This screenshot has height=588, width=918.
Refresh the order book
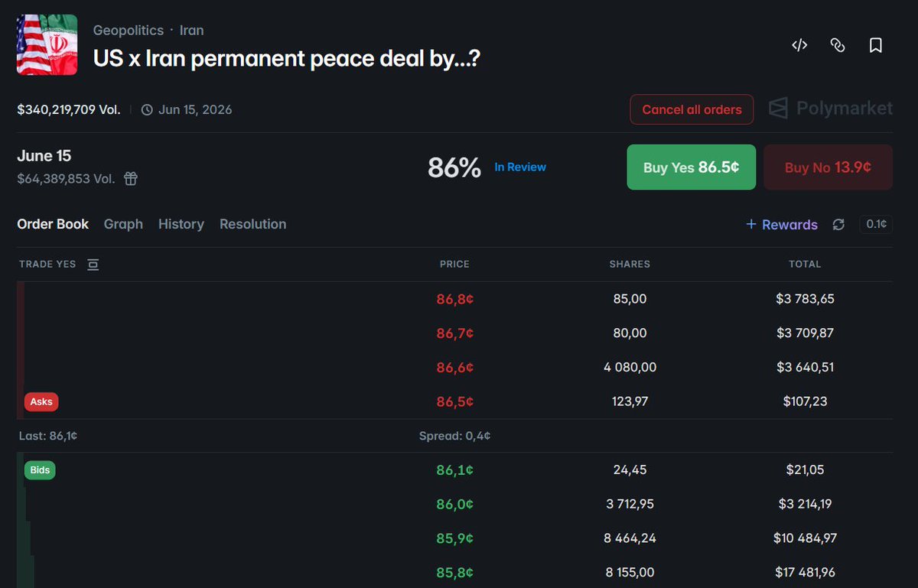(838, 224)
